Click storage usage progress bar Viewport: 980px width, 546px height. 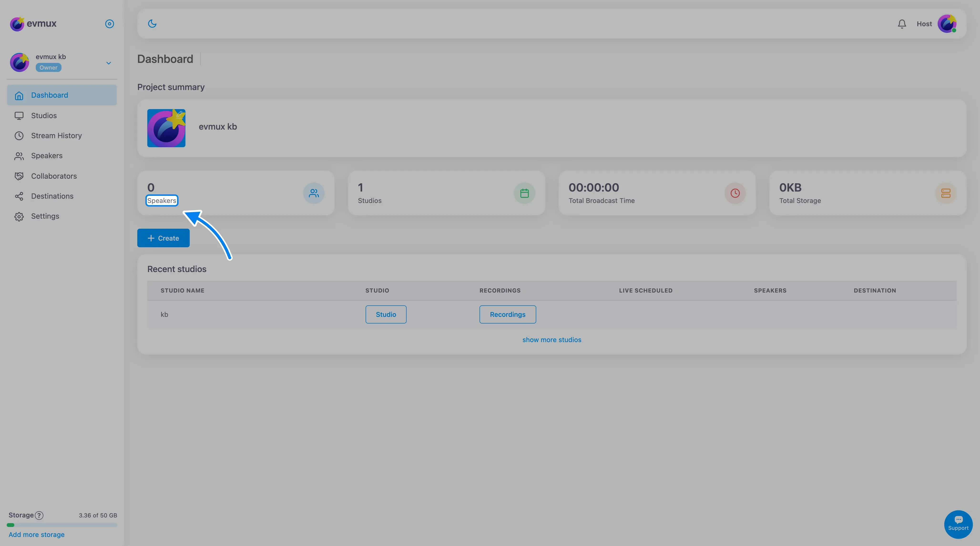(62, 525)
